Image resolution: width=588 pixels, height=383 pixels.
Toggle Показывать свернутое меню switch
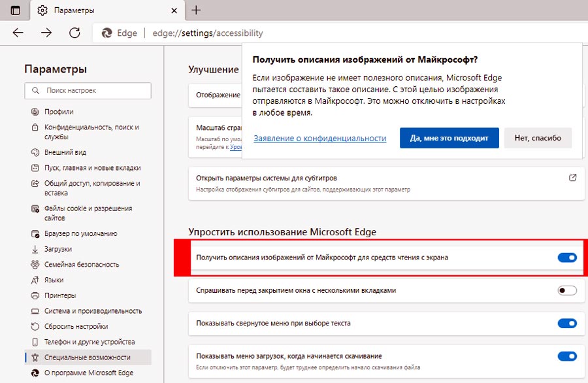(567, 324)
